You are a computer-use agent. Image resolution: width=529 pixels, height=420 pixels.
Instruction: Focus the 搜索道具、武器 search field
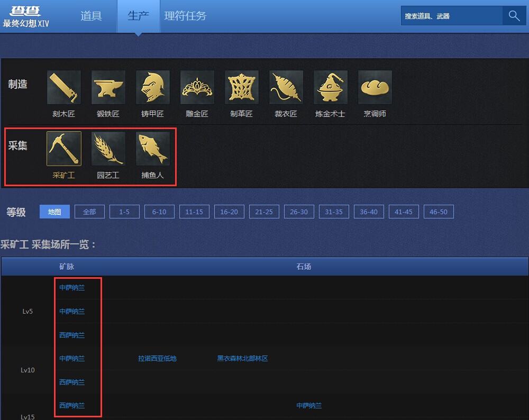point(452,16)
